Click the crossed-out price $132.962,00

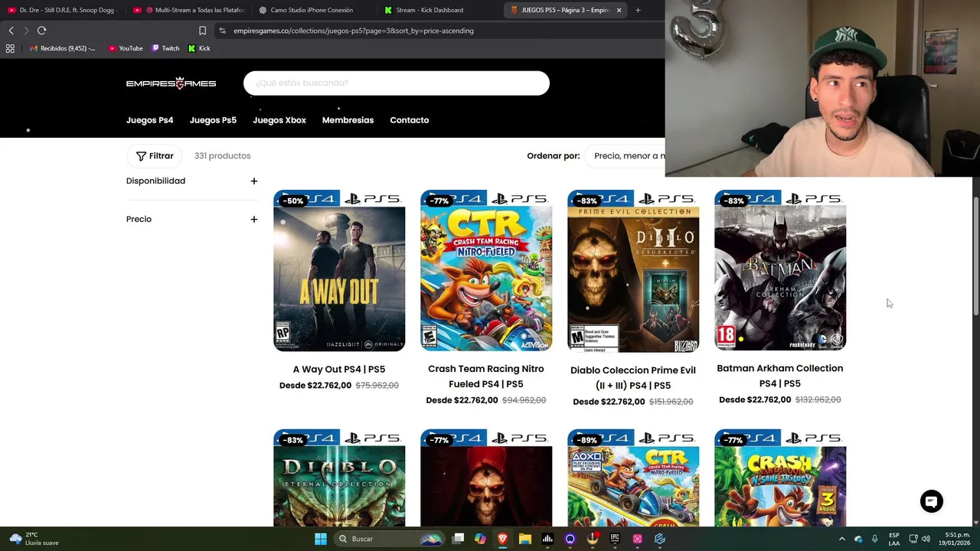click(818, 399)
